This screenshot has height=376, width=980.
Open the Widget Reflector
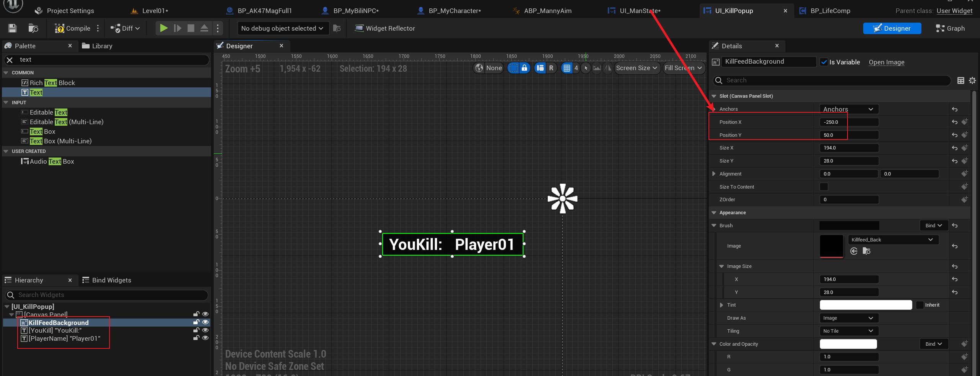[x=385, y=28]
